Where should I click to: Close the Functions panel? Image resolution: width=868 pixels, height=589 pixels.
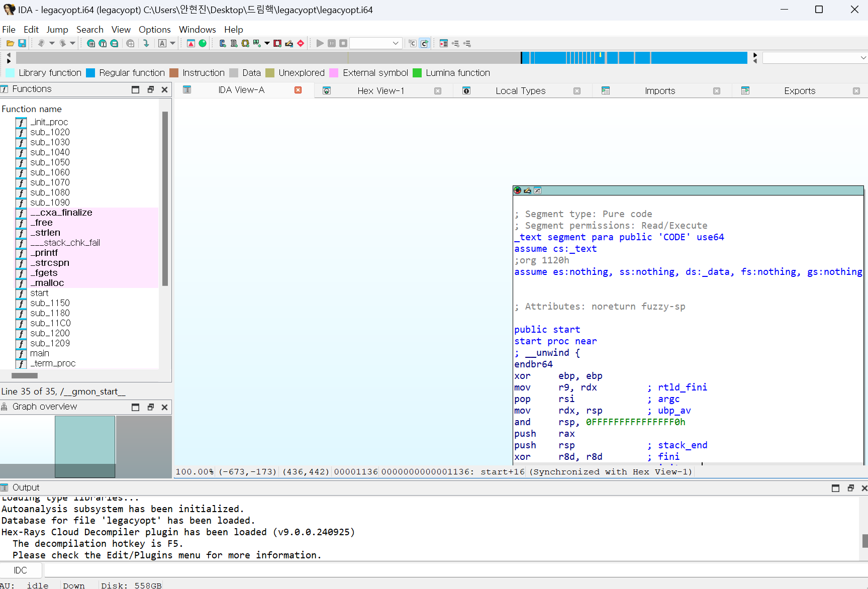click(x=164, y=89)
